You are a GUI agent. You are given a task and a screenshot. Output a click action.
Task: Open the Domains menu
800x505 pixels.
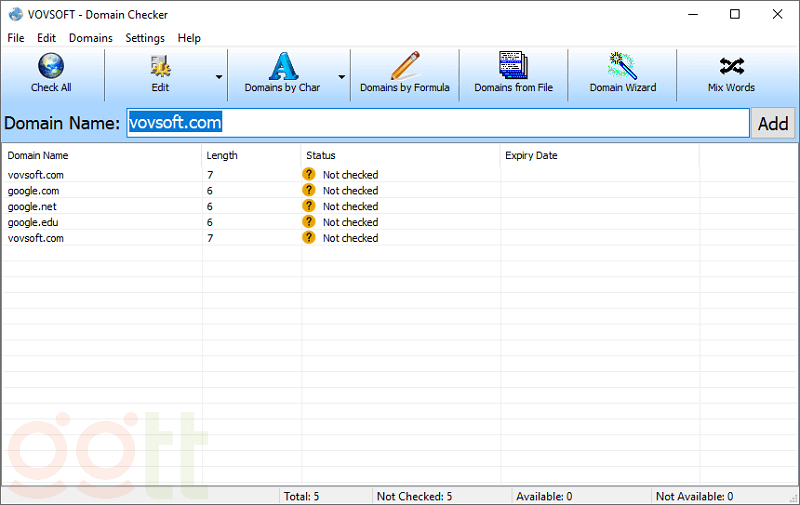(91, 38)
